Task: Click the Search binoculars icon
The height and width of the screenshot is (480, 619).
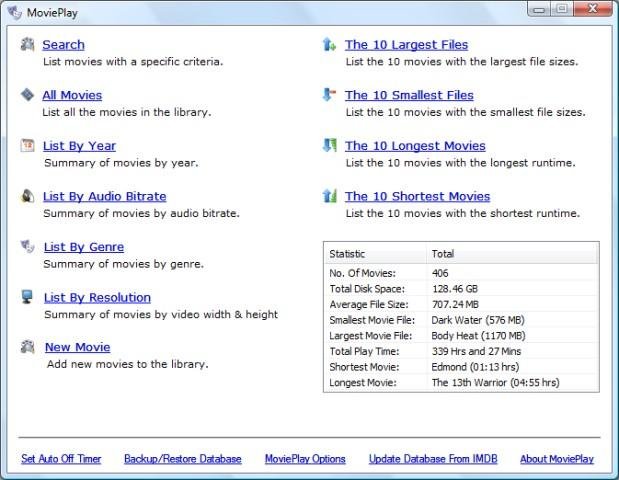Action: [x=27, y=44]
